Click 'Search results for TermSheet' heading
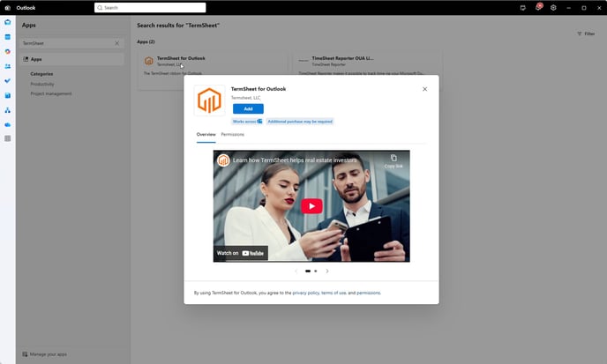The image size is (607, 364). coord(178,26)
